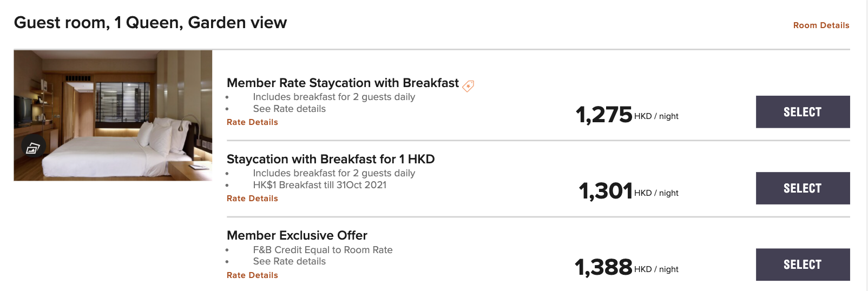Select the 1,388 HKD per night rate

[x=803, y=264]
